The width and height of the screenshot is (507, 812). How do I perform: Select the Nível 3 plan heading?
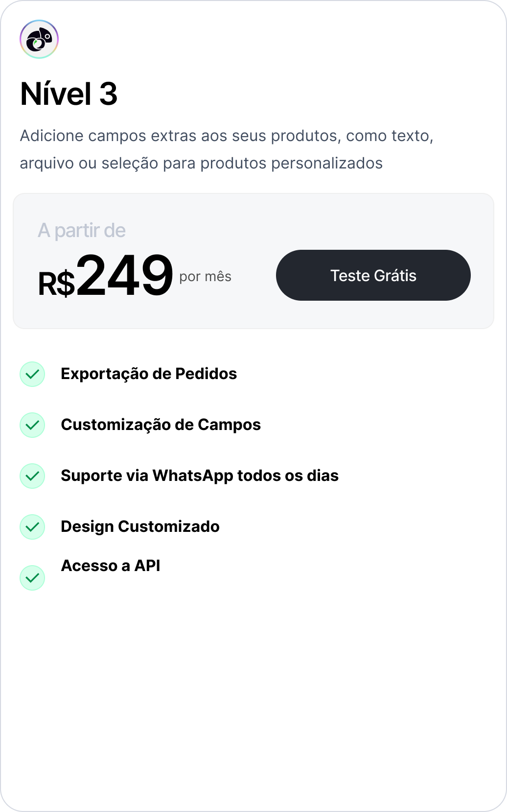pos(69,94)
